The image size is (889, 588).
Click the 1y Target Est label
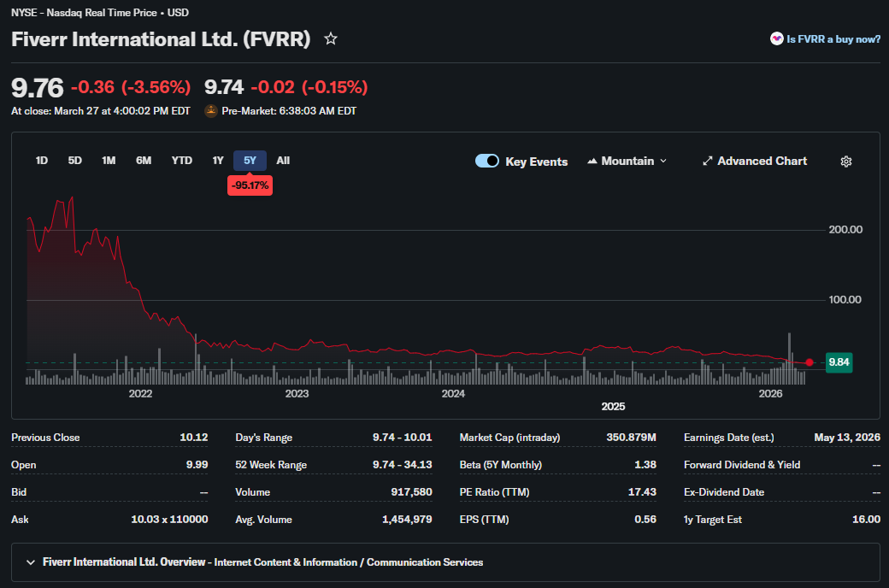point(713,520)
